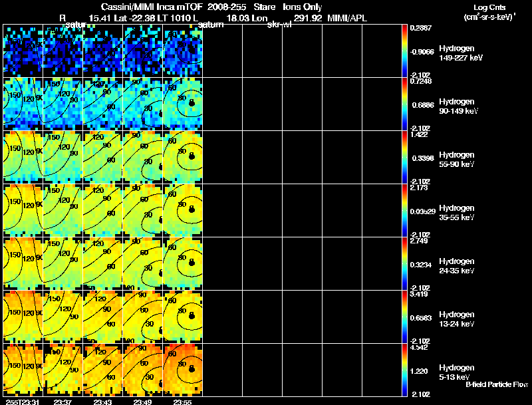Click the 'Hydrogen 55-90 keV' label

click(x=457, y=160)
